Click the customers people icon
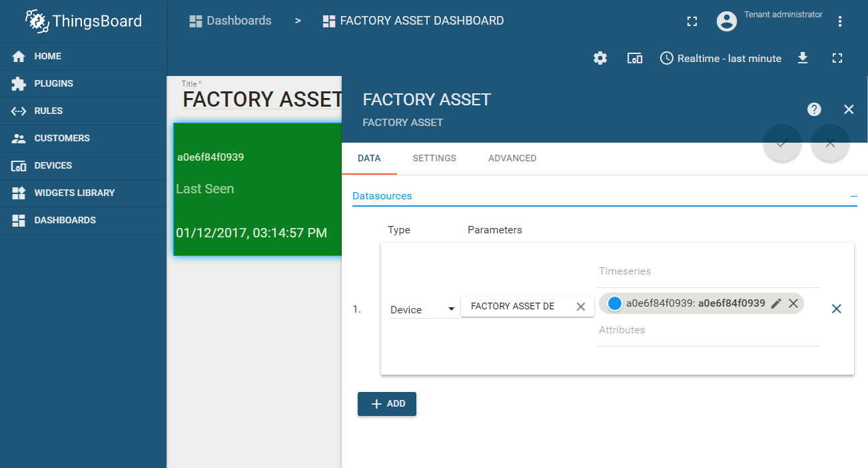This screenshot has height=468, width=868. 19,139
